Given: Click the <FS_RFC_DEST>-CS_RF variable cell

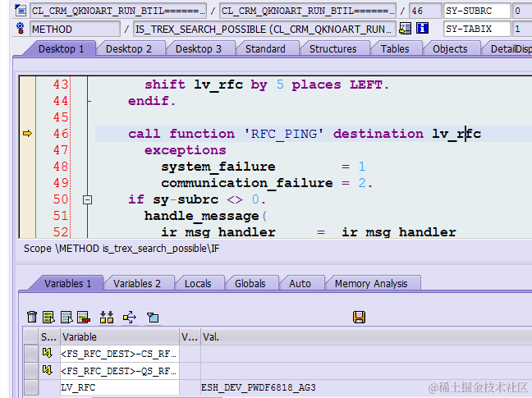Looking at the screenshot, I should (x=120, y=354).
